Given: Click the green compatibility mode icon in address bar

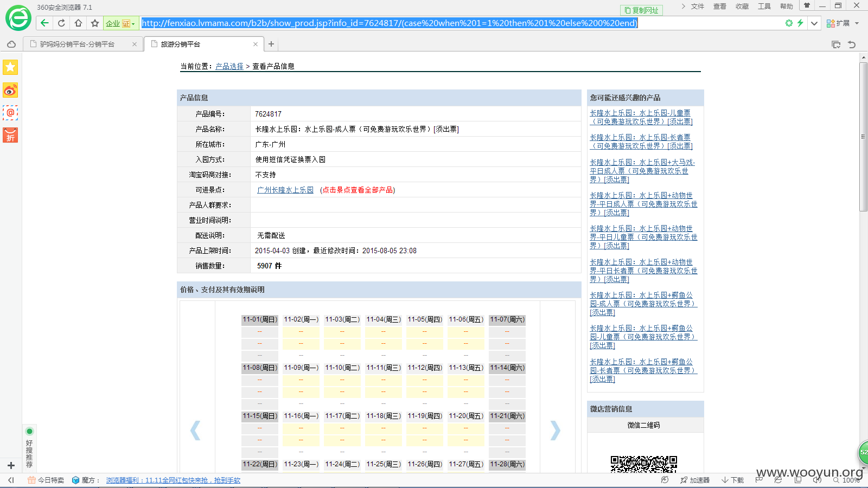Looking at the screenshot, I should (x=789, y=23).
